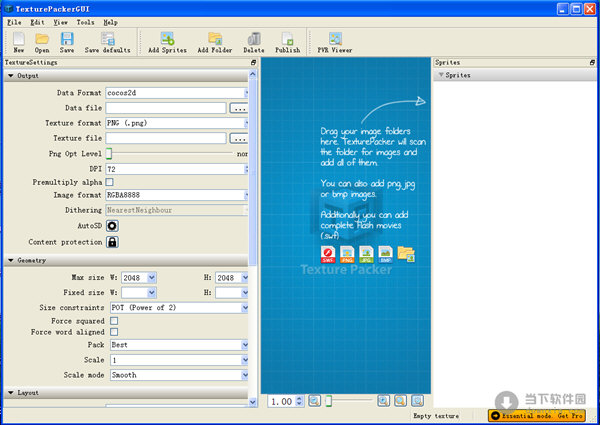Click the Data file input field
Viewport: 600px width, 425px height.
pos(166,108)
